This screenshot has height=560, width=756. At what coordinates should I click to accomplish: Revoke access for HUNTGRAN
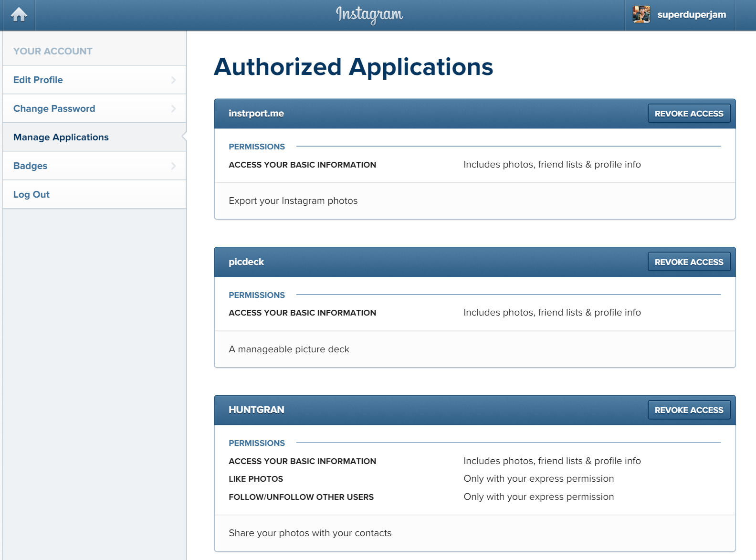coord(689,410)
